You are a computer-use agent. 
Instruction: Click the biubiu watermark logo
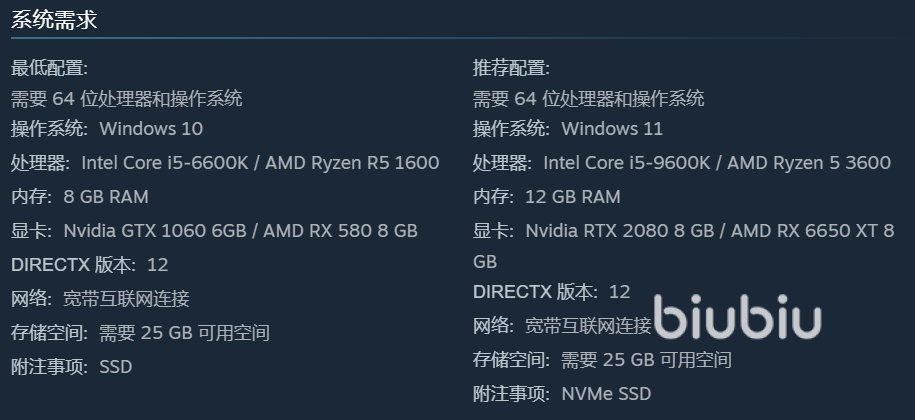[x=737, y=319]
